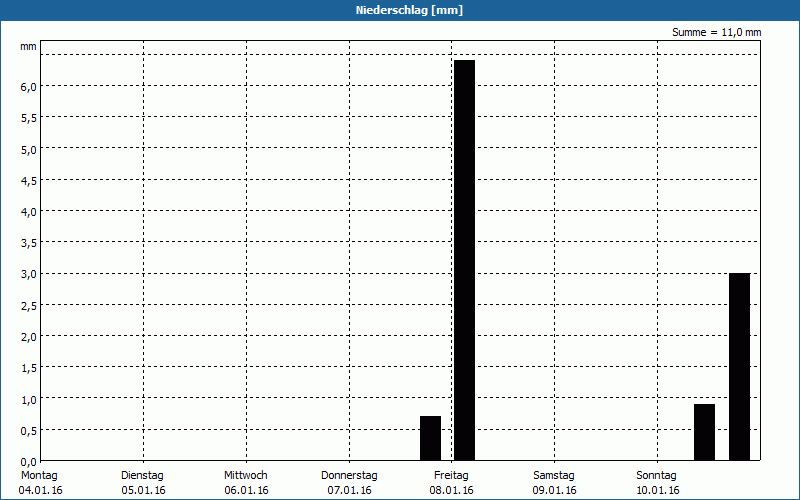The height and width of the screenshot is (500, 800).
Task: Click the Niederschlag [mm] title text
Action: [x=409, y=10]
